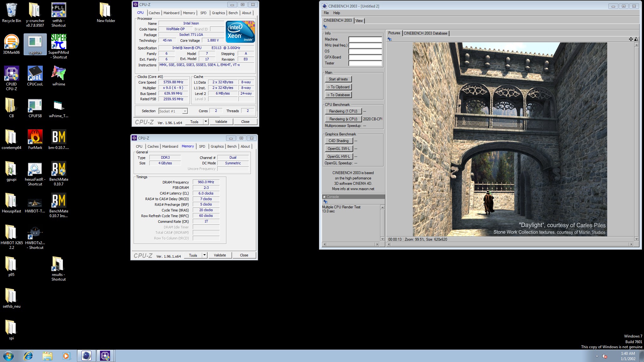Click the muted volume tray icon
Viewport: 644px width, 362px height.
605,356
